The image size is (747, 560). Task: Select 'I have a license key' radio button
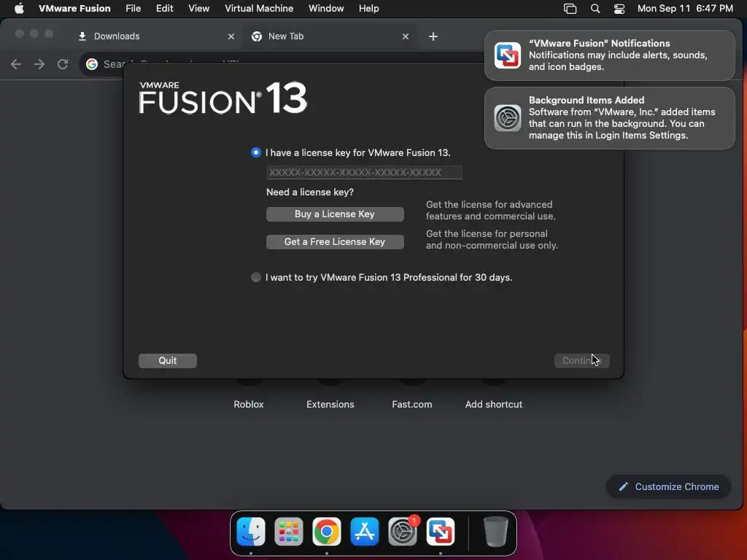point(256,152)
